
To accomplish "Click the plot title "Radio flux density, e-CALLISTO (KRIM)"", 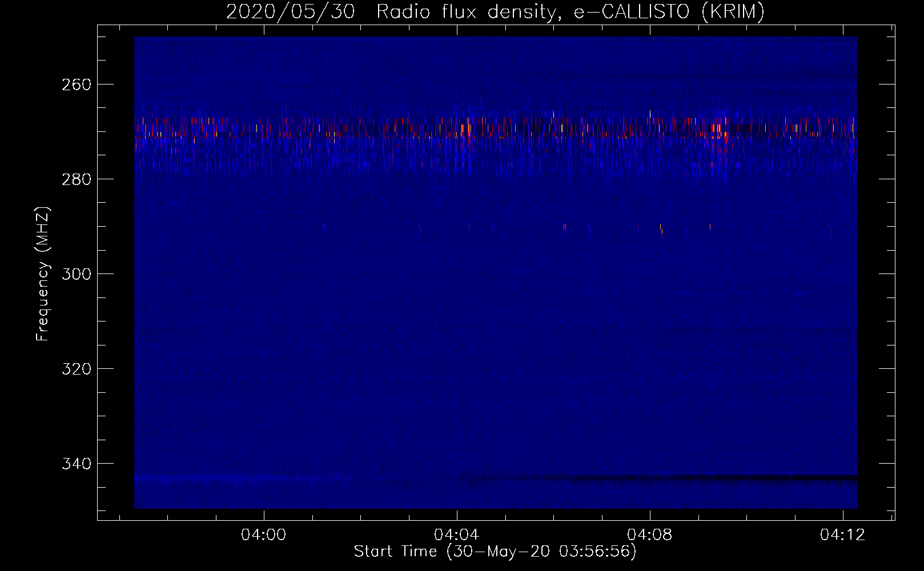I will point(570,11).
